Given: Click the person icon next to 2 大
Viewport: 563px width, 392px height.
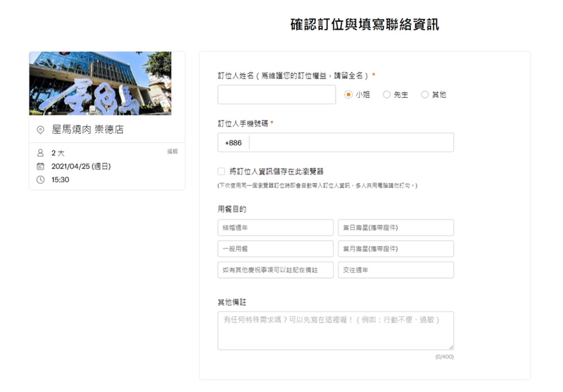Looking at the screenshot, I should click(41, 153).
